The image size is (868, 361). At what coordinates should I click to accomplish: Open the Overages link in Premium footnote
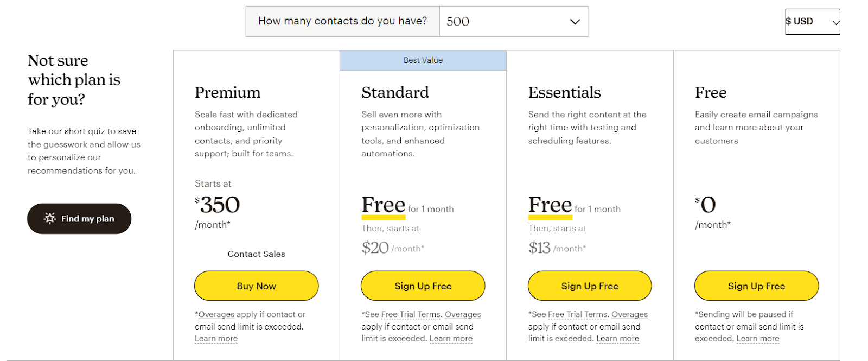pos(216,314)
